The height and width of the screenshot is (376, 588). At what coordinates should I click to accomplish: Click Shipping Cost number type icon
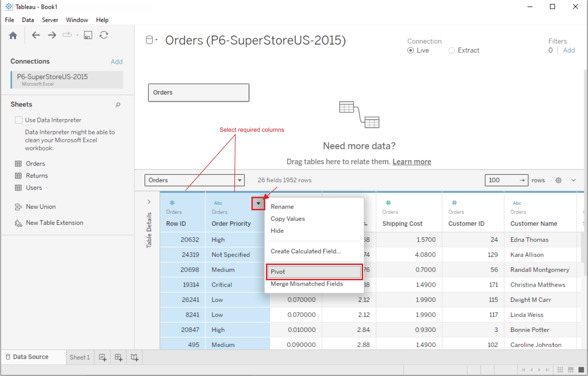(388, 203)
